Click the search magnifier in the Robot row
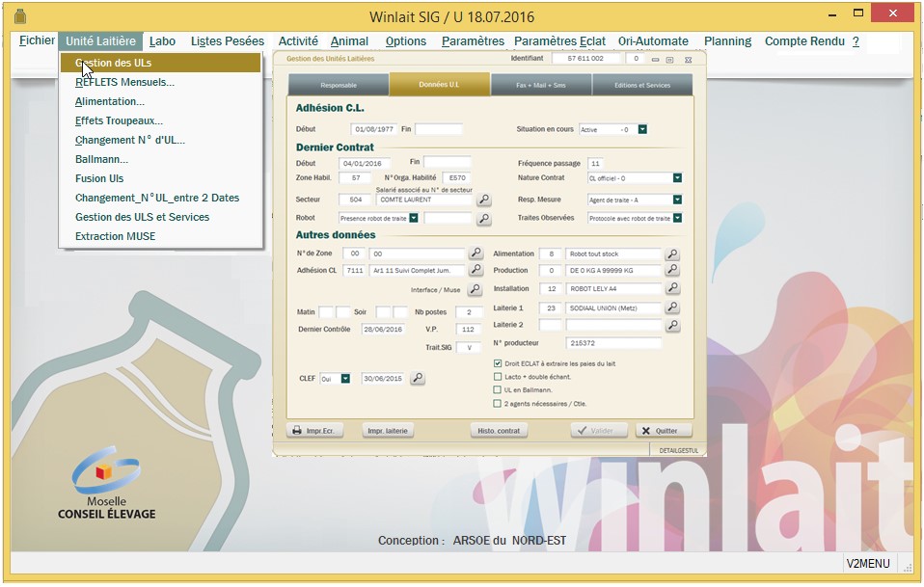This screenshot has width=924, height=587. tap(484, 219)
